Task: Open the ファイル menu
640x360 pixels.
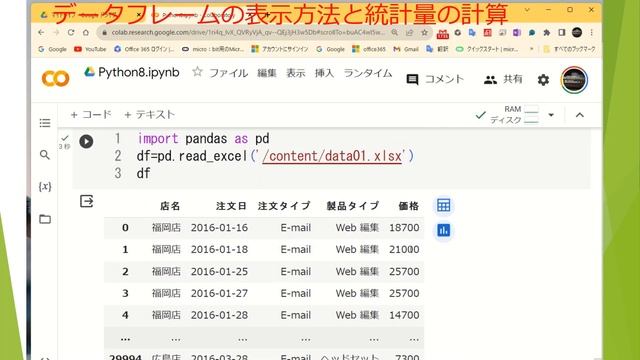Action: coord(228,73)
